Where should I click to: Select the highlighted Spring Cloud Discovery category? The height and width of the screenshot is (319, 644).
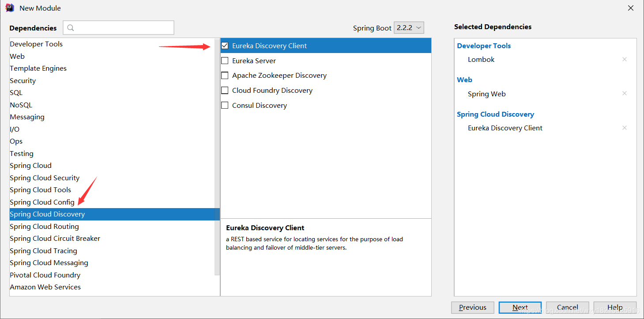(114, 214)
